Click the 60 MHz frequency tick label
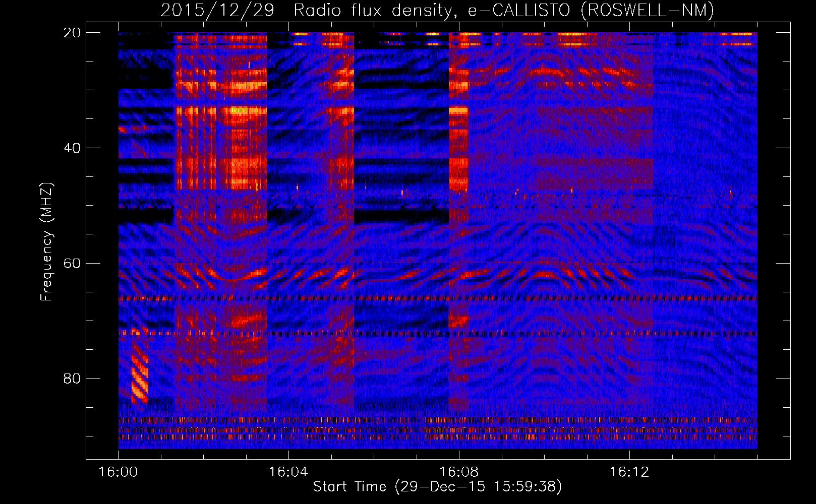Screen dimensions: 816x504 pos(72,263)
